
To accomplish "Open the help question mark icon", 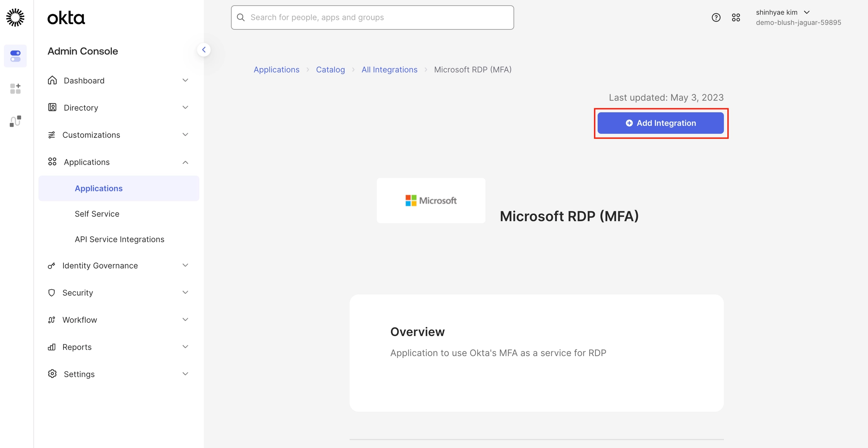I will 716,17.
